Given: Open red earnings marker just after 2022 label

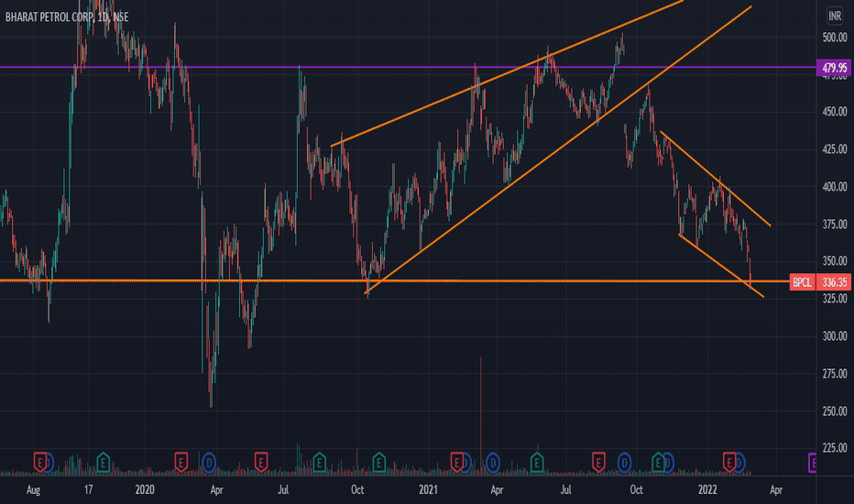Looking at the screenshot, I should point(728,463).
